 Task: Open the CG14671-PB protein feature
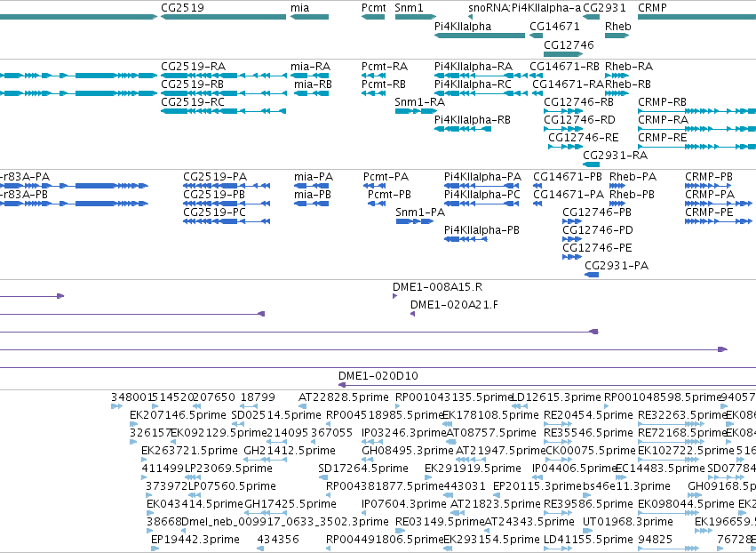(537, 186)
